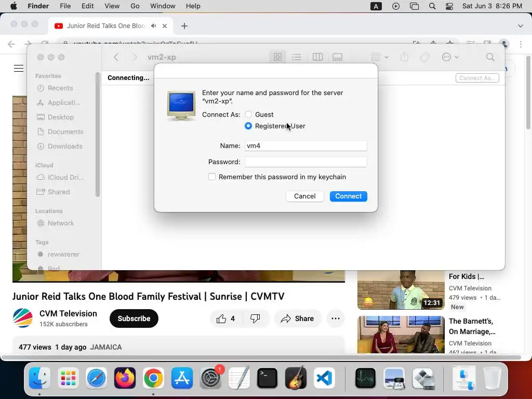This screenshot has width=532, height=399.
Task: Select the Registered User radio button
Action: click(x=248, y=126)
